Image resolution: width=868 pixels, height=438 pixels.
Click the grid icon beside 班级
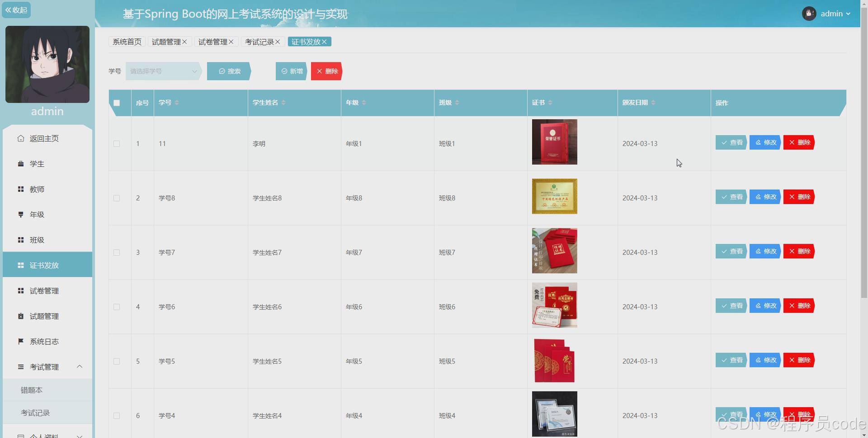21,240
